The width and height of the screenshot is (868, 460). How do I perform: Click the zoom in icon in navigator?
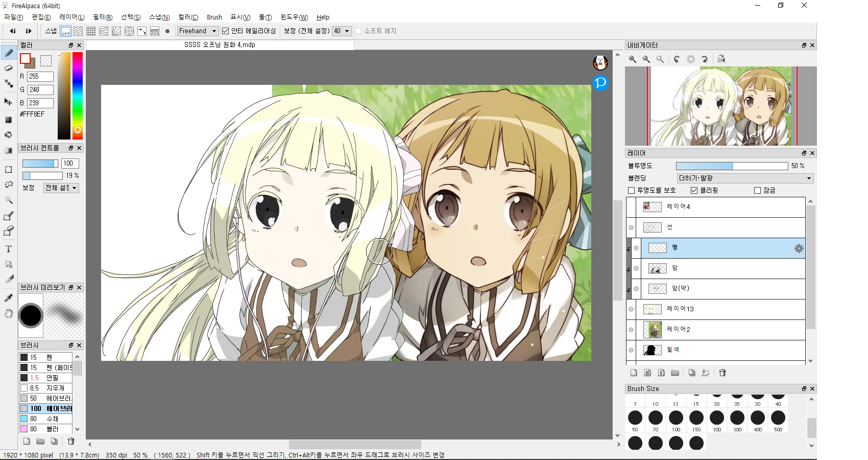tap(633, 59)
